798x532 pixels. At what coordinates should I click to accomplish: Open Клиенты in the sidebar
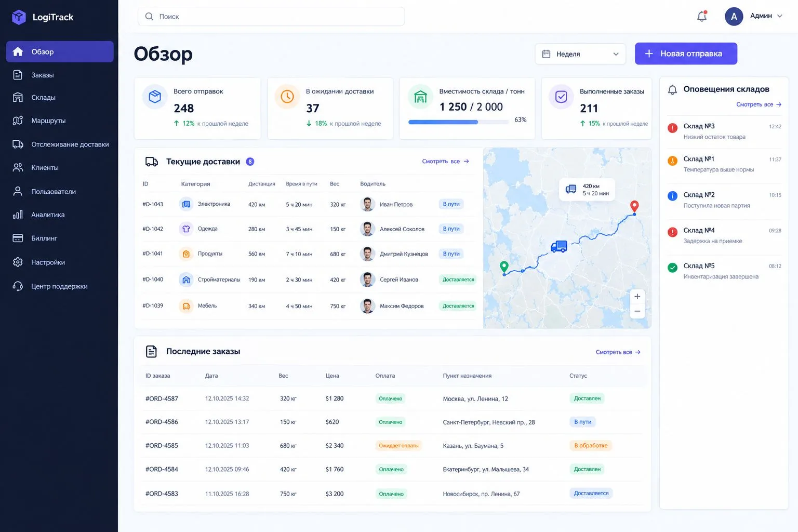(x=60, y=167)
